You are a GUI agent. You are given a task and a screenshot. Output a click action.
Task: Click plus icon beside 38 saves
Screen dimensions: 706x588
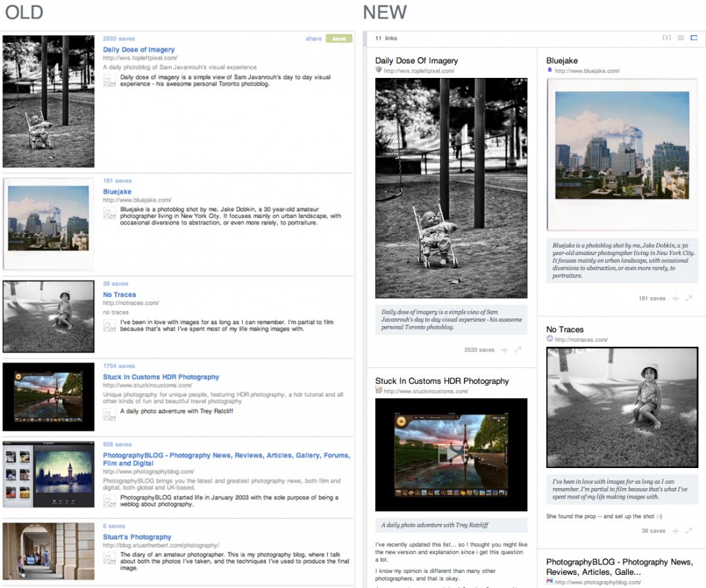(x=676, y=531)
